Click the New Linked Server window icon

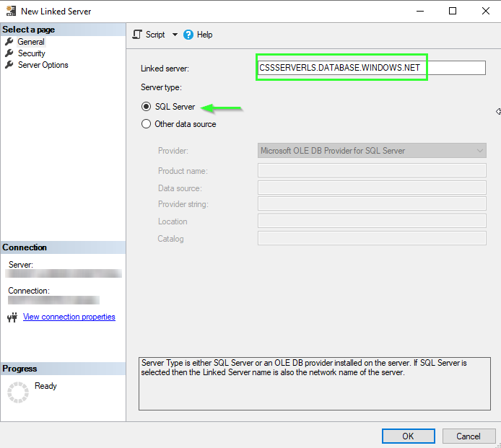(11, 11)
